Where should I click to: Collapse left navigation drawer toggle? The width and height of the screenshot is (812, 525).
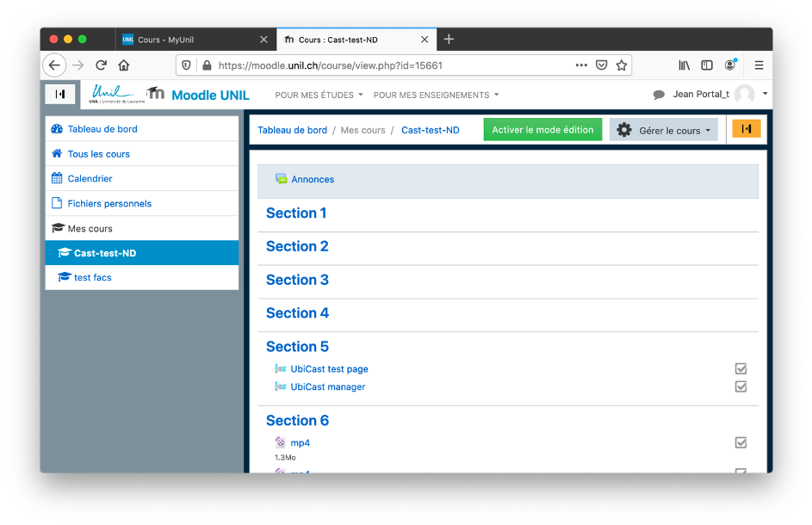[x=60, y=94]
